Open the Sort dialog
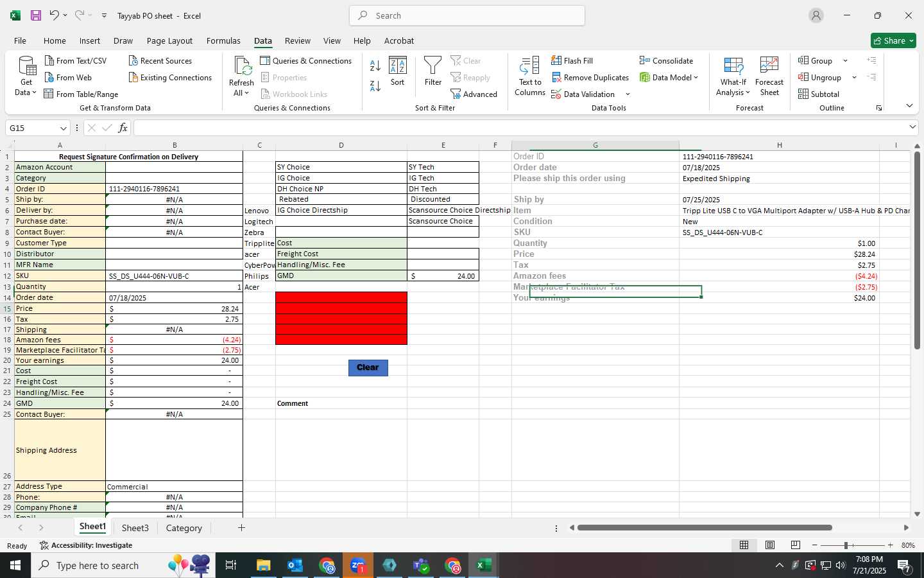 coord(398,71)
